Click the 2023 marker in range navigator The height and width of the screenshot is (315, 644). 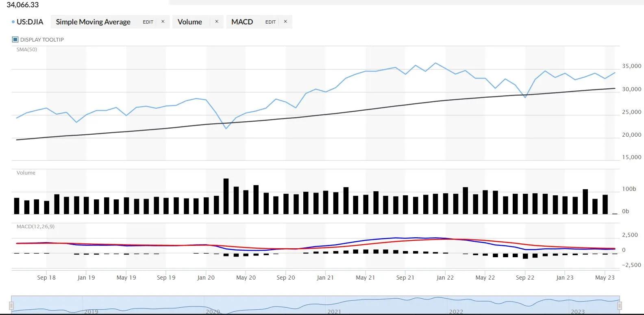click(578, 312)
